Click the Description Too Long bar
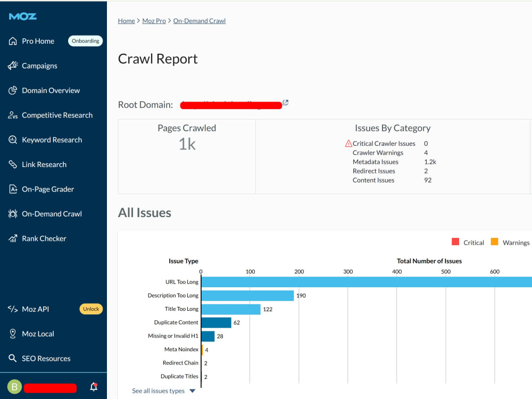This screenshot has height=399, width=532. tap(248, 295)
